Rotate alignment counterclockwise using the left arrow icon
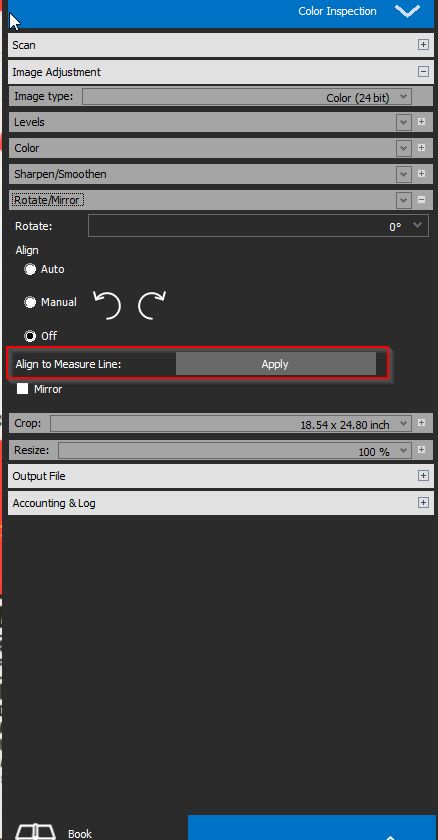 (107, 304)
